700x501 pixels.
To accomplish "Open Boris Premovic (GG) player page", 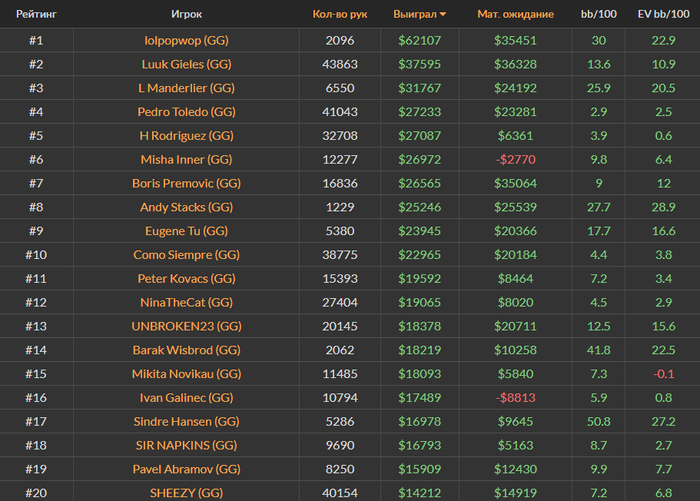I will pyautogui.click(x=186, y=184).
